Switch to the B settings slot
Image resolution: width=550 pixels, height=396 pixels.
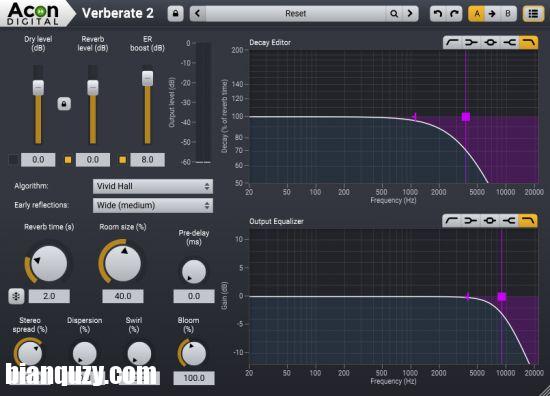(x=508, y=14)
